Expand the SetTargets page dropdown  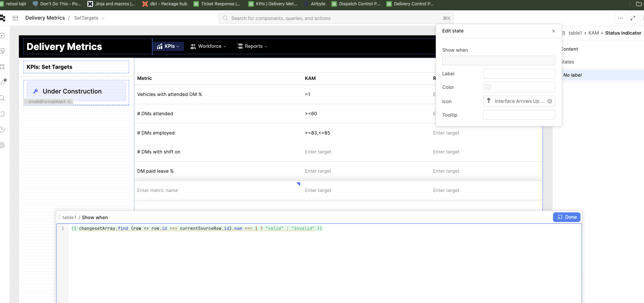point(103,18)
